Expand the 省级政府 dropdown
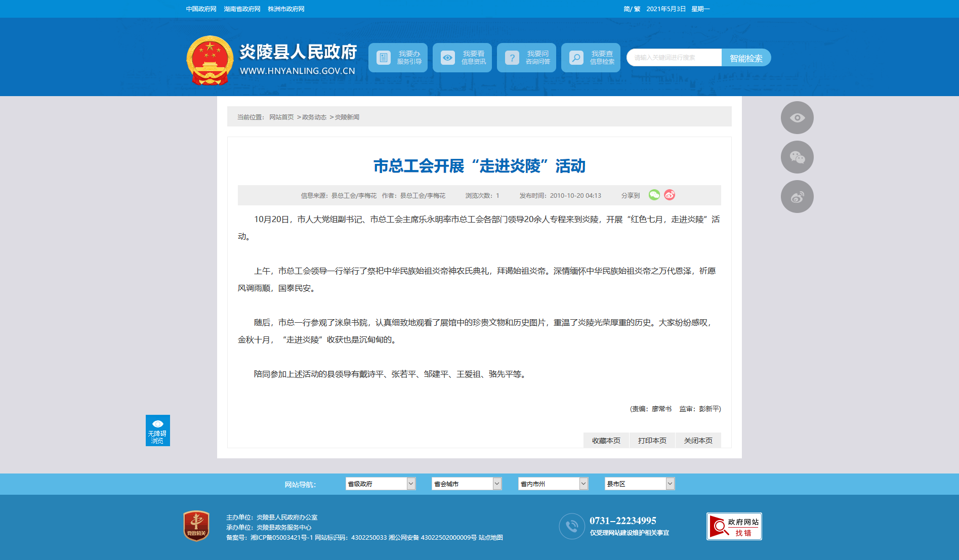 pos(381,484)
